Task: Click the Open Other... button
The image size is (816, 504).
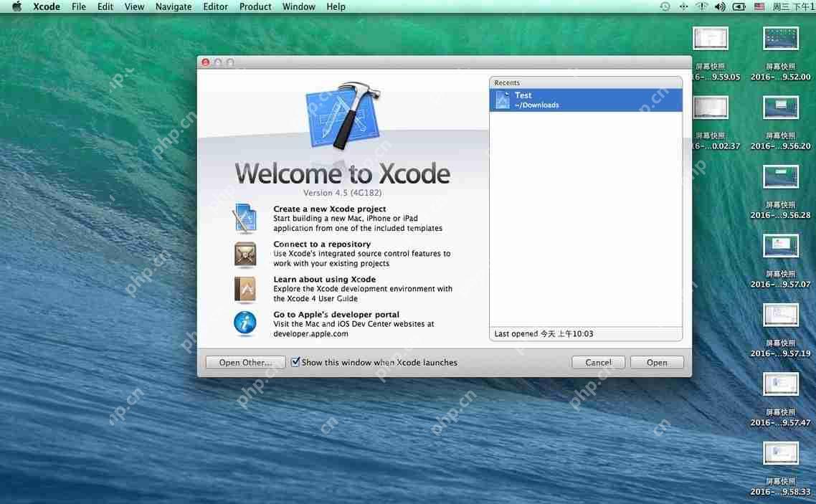Action: (x=245, y=362)
